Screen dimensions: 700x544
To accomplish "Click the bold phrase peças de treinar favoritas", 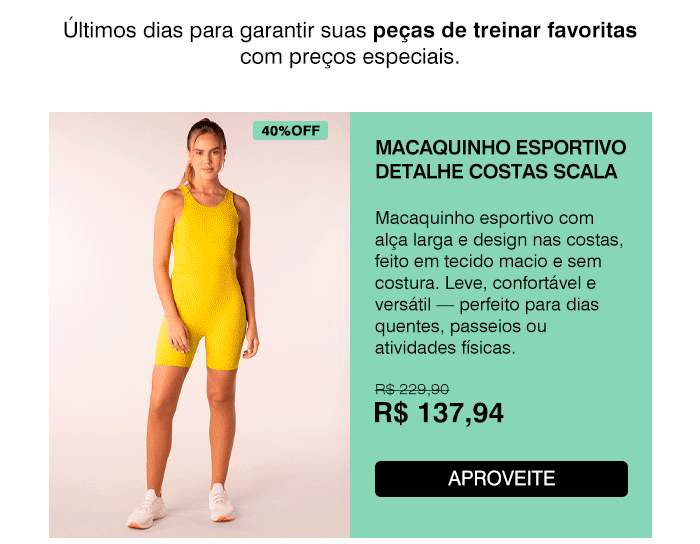I will 504,30.
